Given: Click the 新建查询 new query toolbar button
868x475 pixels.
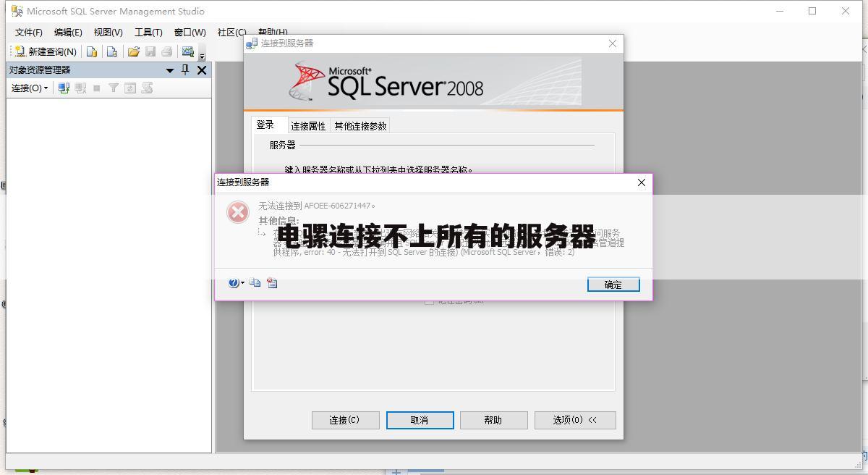Looking at the screenshot, I should pyautogui.click(x=46, y=51).
